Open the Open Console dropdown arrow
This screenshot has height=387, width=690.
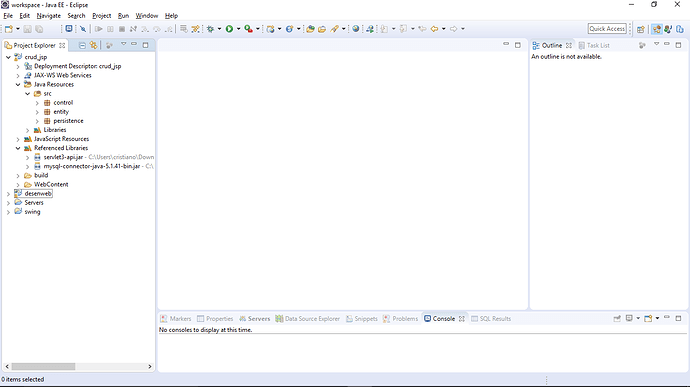point(657,318)
